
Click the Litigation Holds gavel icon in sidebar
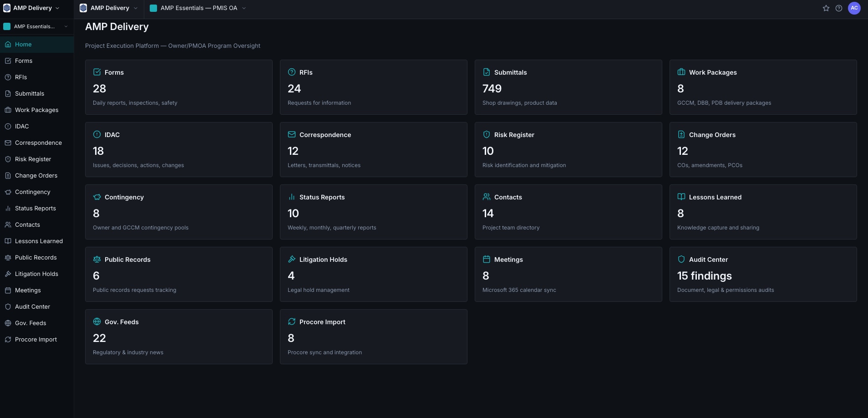[x=8, y=274]
